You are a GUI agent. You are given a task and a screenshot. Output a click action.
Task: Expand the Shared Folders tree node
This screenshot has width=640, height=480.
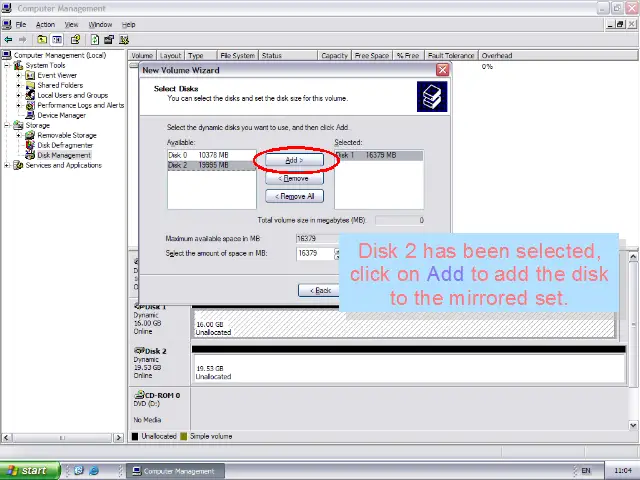click(18, 85)
